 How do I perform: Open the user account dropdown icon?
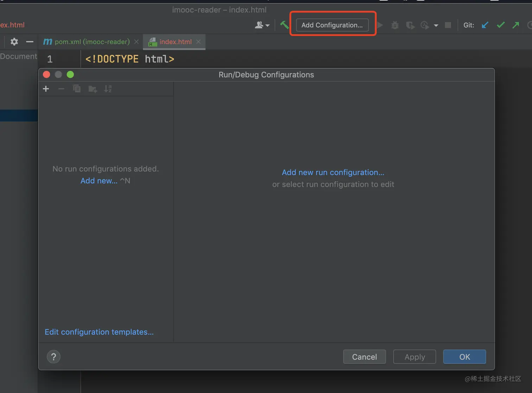(x=262, y=25)
